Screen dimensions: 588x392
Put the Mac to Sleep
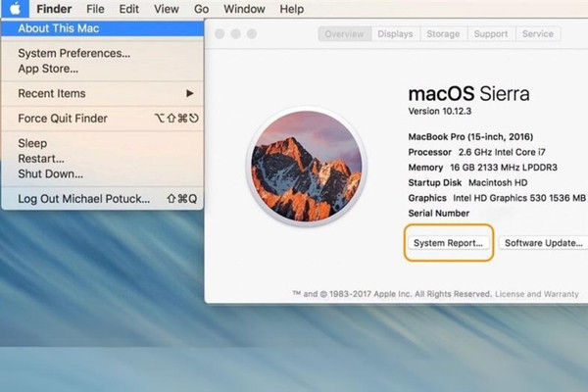(102, 143)
